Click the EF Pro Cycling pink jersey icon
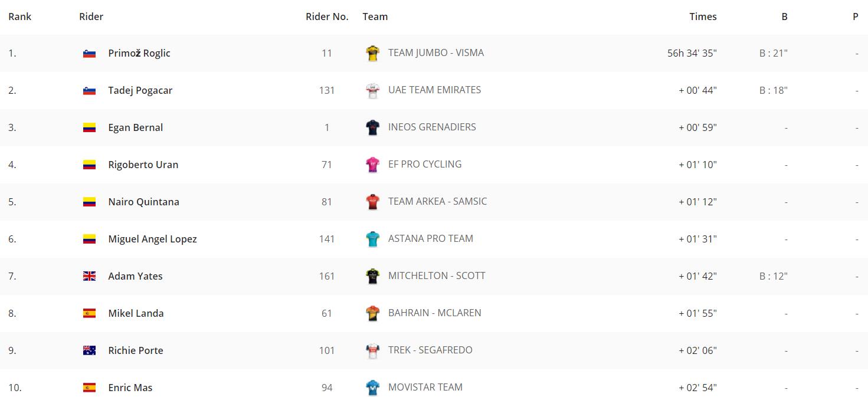This screenshot has height=410, width=868. pyautogui.click(x=372, y=165)
